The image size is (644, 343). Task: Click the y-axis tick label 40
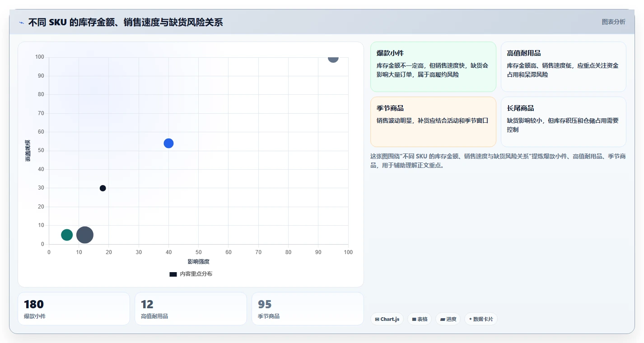coord(41,169)
